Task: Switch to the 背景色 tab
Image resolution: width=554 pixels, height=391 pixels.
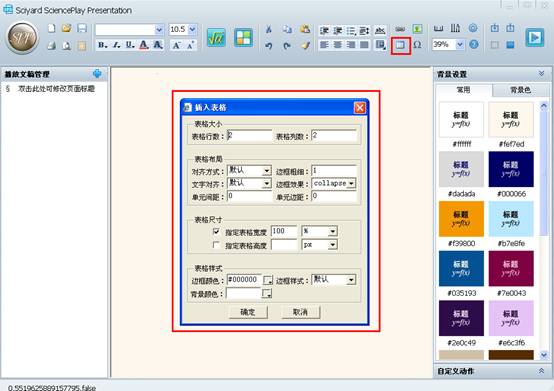Action: click(x=520, y=90)
